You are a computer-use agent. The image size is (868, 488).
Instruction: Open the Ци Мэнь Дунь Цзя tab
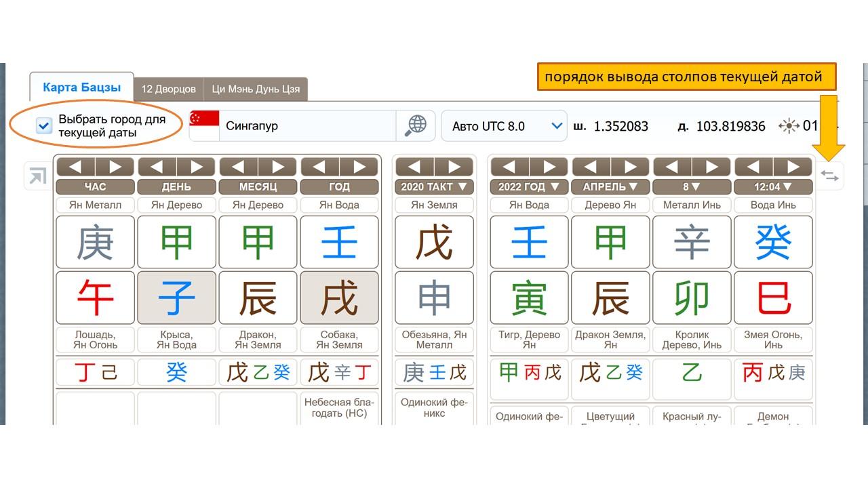256,89
